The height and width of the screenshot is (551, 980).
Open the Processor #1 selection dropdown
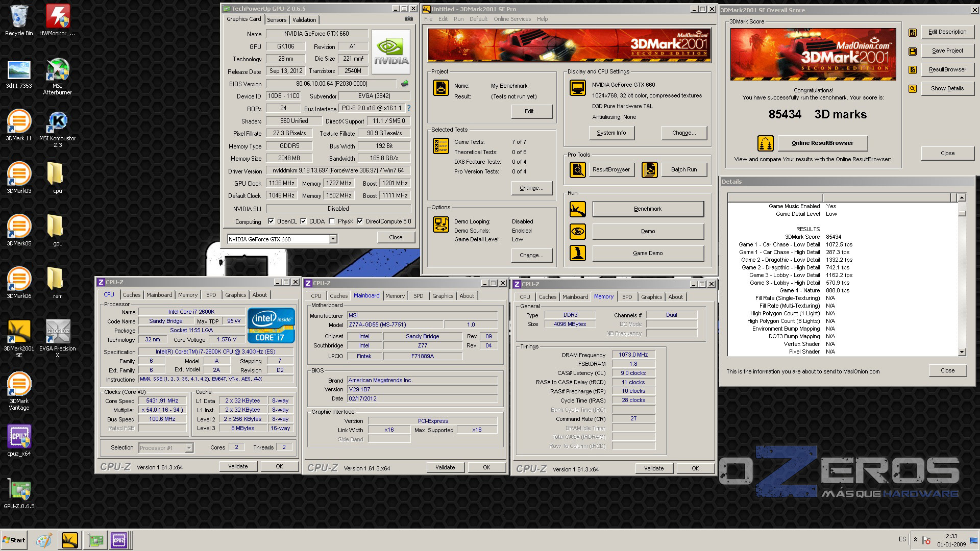tap(189, 448)
